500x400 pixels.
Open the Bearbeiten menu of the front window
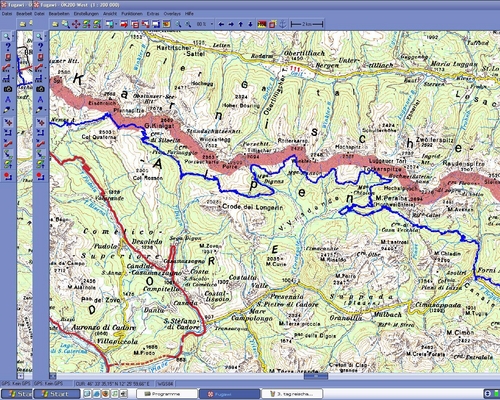click(59, 14)
